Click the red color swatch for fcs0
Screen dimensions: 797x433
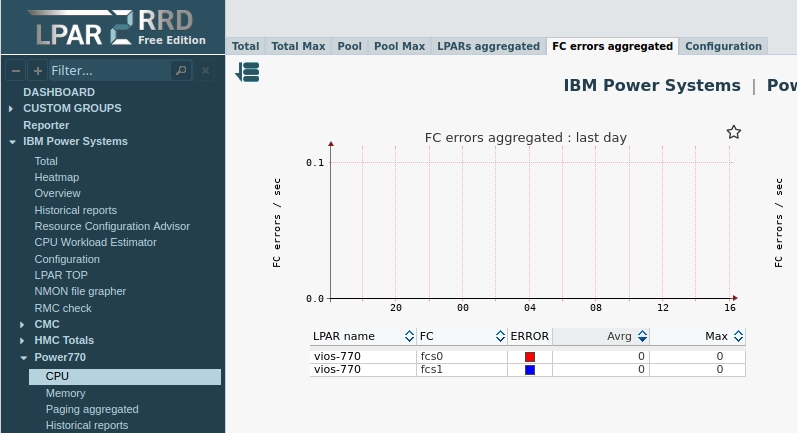530,357
